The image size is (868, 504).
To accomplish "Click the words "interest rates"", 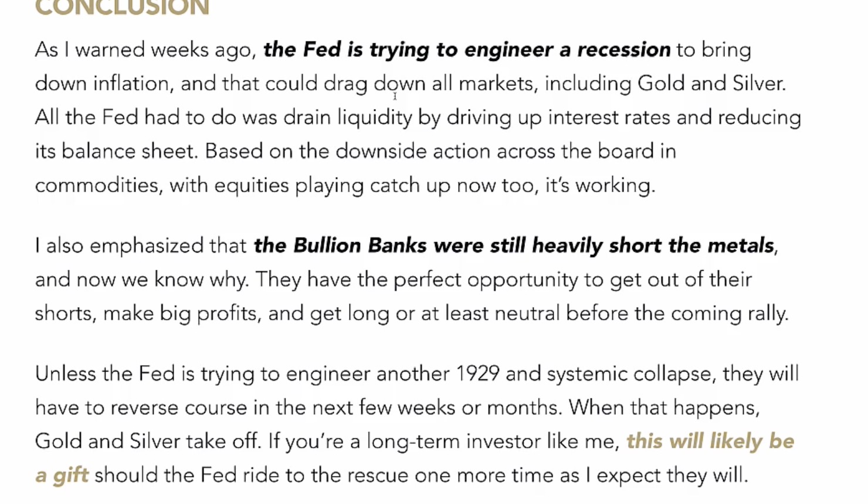I will tap(609, 118).
